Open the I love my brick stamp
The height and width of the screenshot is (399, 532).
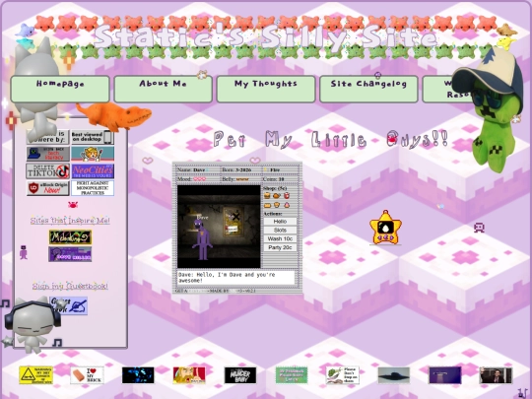pos(88,375)
